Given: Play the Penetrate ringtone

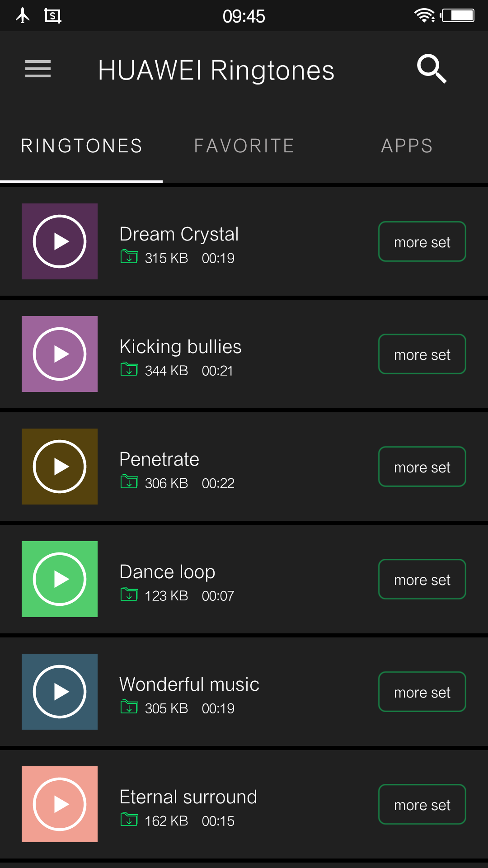Looking at the screenshot, I should [60, 467].
